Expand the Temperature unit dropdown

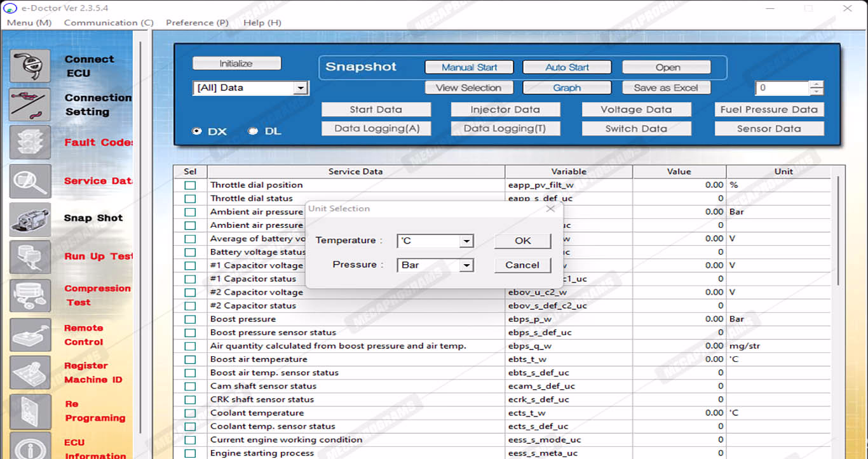click(x=467, y=241)
